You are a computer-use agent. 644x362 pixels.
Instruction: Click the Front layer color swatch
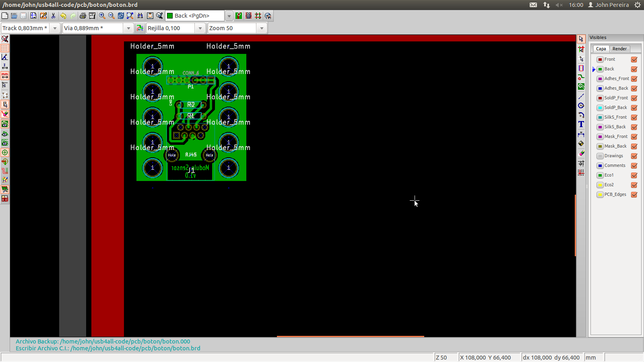[600, 60]
